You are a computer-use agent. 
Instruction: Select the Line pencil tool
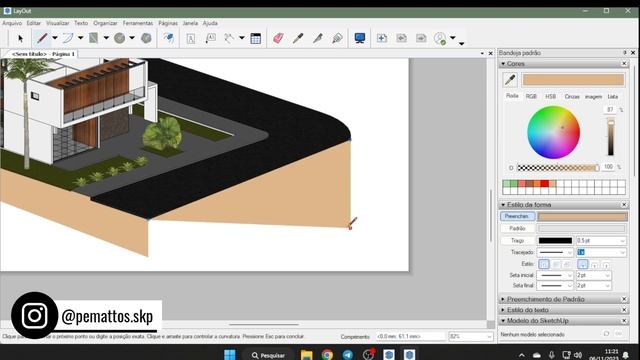point(42,38)
